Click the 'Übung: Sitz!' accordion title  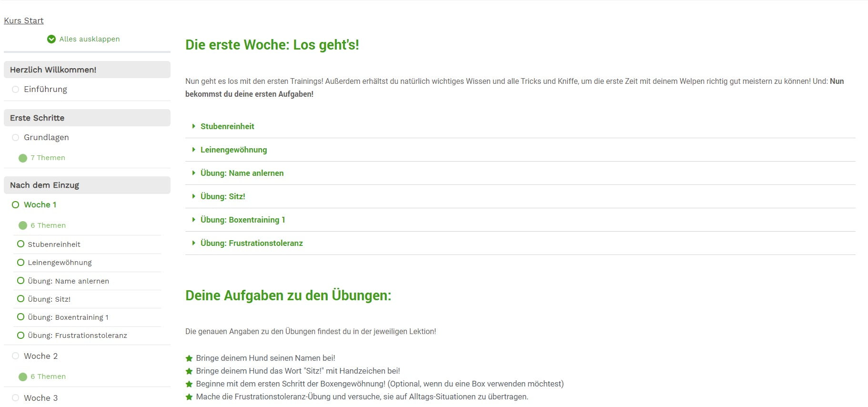[222, 196]
